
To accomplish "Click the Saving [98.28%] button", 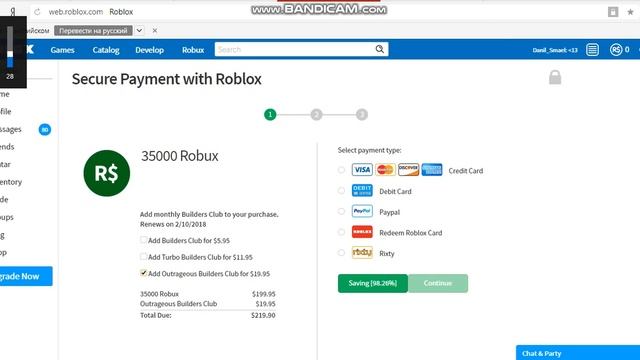I will [x=373, y=283].
